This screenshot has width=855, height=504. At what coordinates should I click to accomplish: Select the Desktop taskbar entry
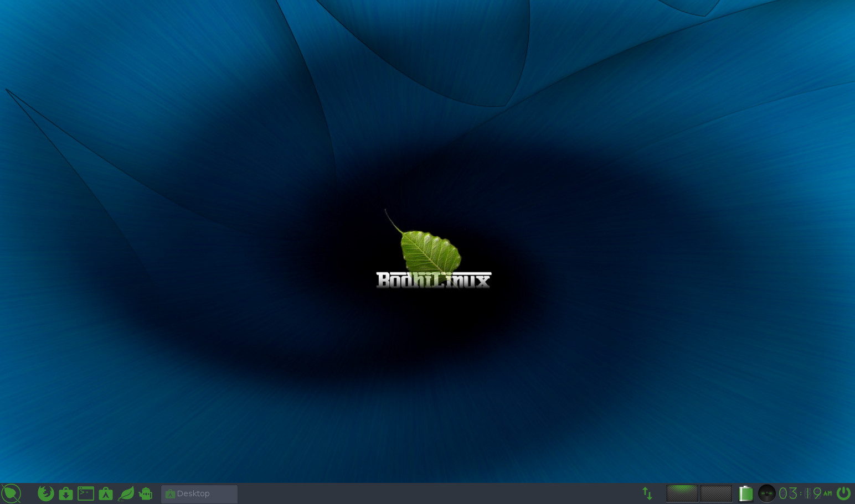pos(199,494)
